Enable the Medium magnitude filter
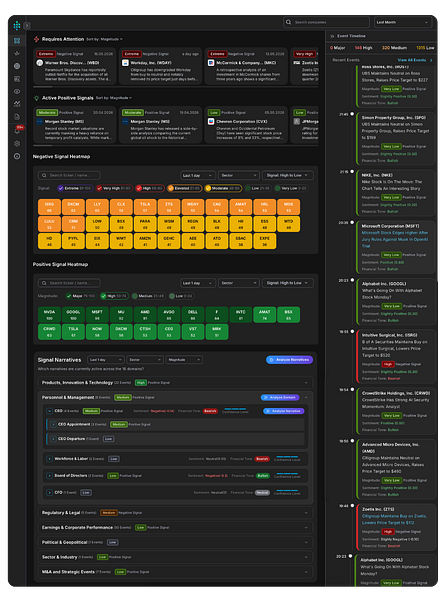The image size is (444, 600). [148, 296]
